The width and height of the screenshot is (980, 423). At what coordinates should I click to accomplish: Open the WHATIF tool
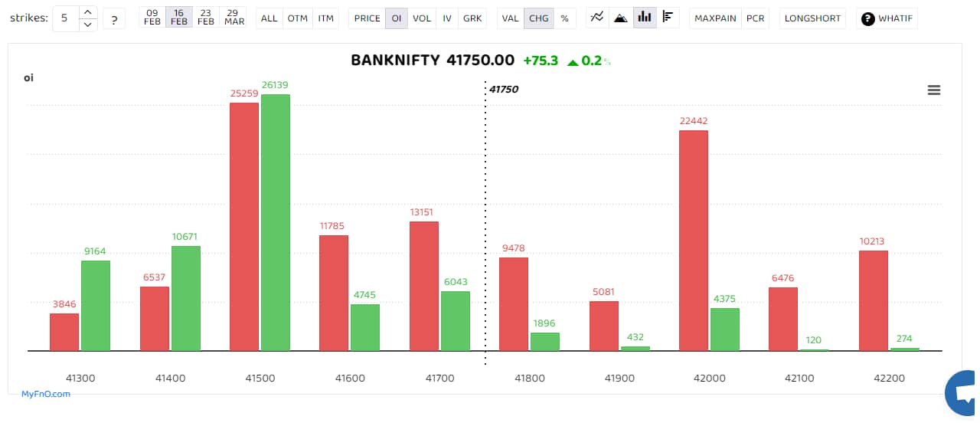(x=887, y=18)
